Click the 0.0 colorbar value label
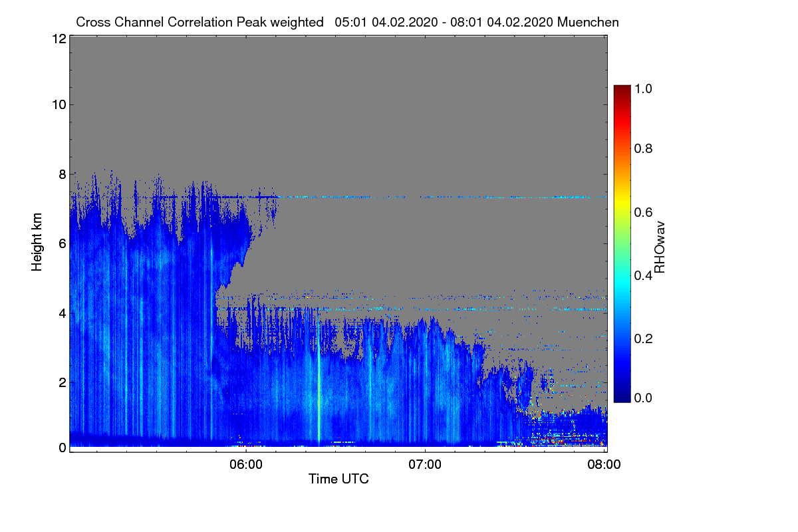798x532 pixels. pos(644,397)
